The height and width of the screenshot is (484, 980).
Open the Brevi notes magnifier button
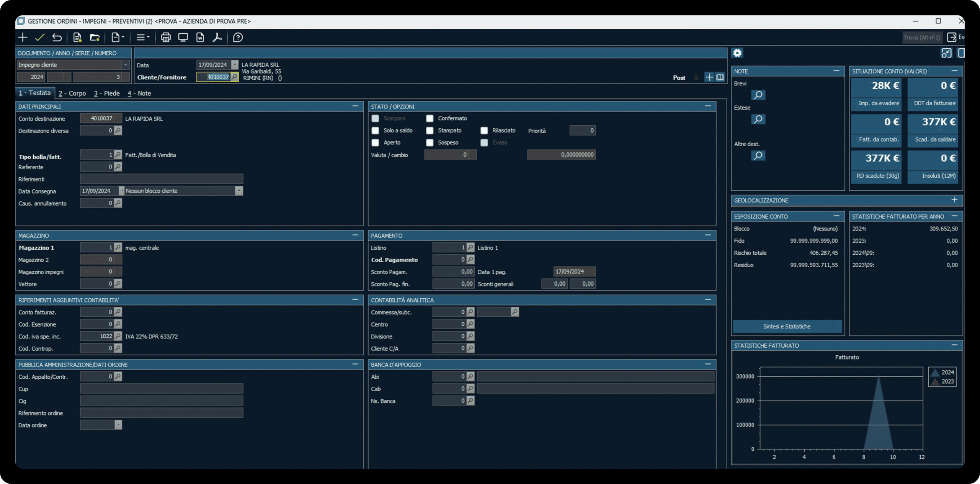point(758,95)
